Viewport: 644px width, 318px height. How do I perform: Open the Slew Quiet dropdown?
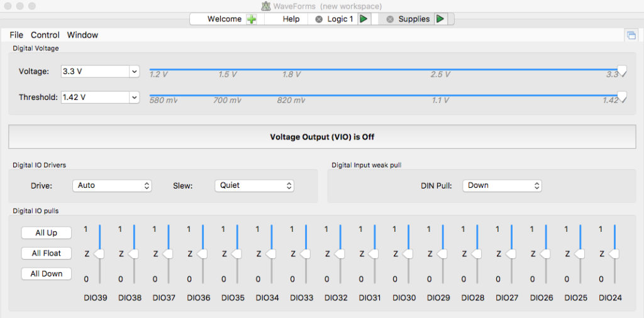(254, 185)
